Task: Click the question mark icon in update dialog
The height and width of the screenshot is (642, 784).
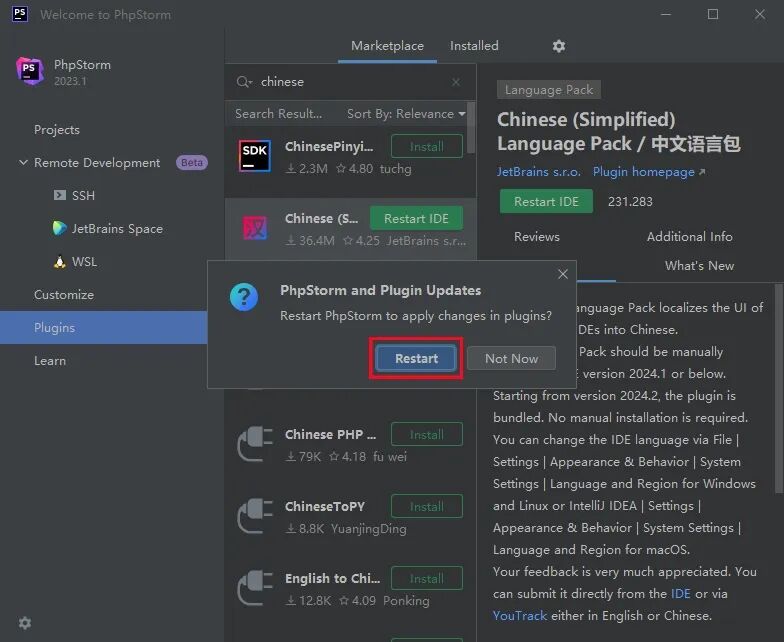Action: click(x=244, y=297)
